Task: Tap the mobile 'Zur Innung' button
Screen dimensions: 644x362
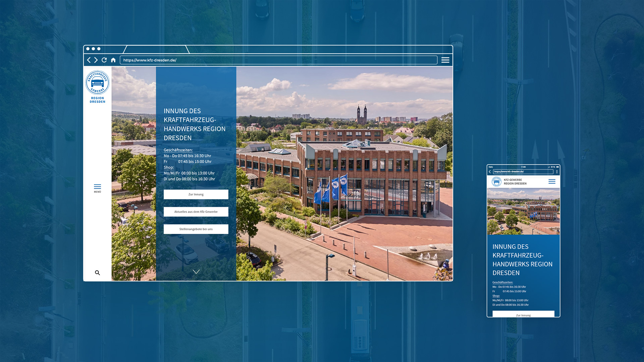Action: coord(523,314)
